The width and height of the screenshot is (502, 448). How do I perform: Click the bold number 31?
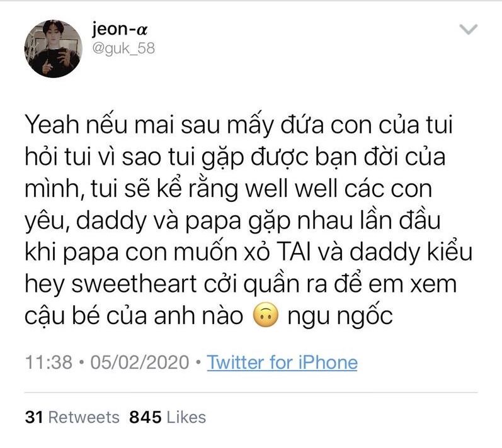click(34, 417)
